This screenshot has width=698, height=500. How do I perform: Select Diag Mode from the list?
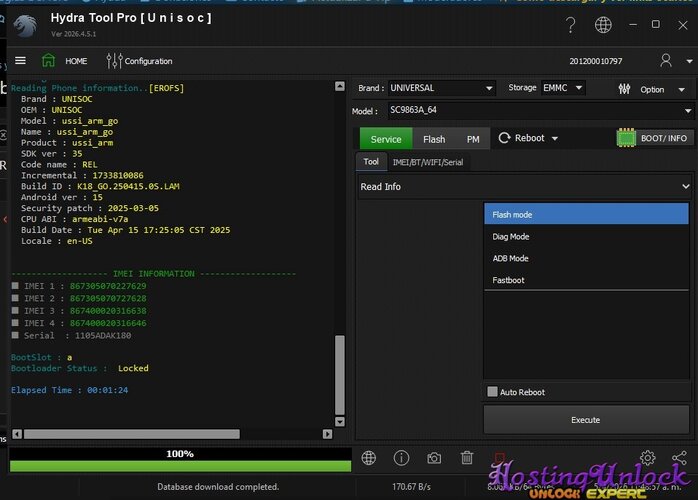tap(511, 237)
